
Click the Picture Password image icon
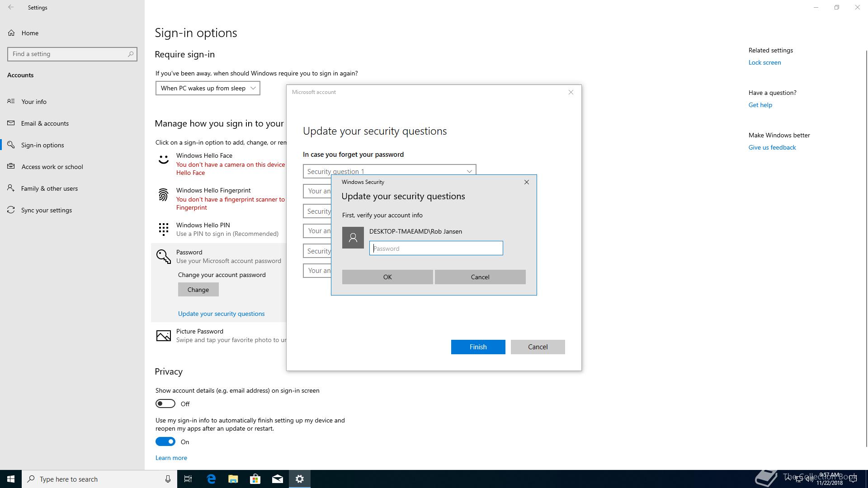point(164,336)
